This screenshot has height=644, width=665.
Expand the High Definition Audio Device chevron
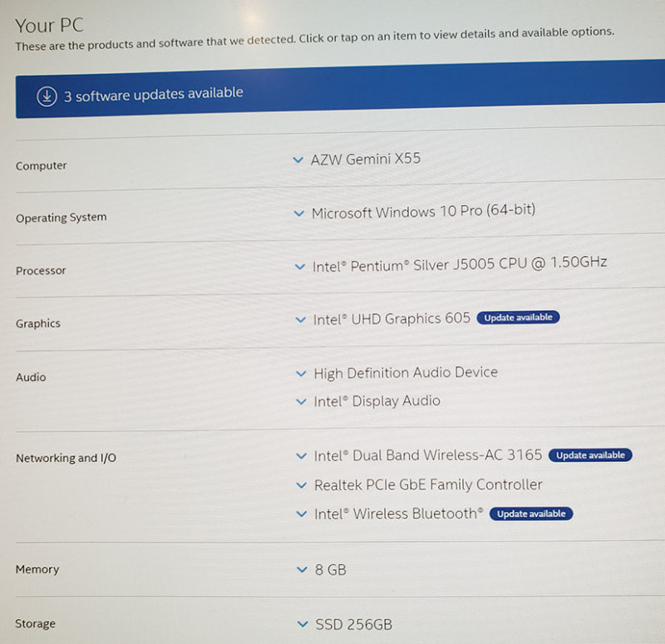click(301, 374)
